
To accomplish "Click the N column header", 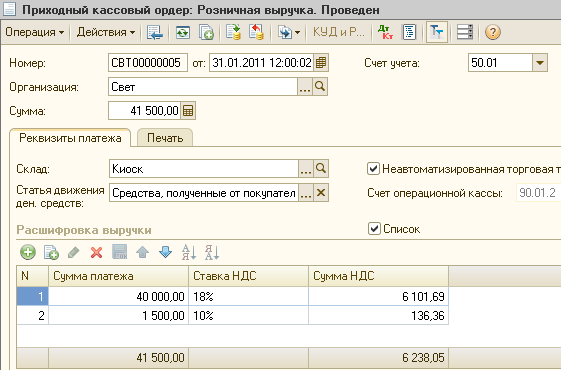I will [33, 276].
